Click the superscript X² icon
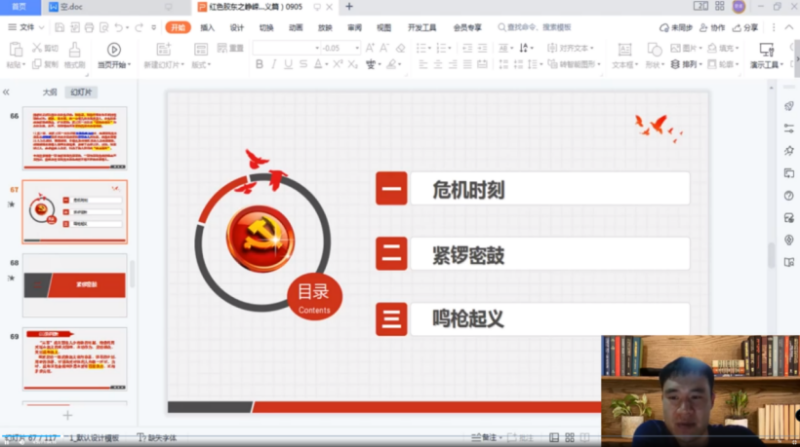The image size is (800, 447). point(338,64)
